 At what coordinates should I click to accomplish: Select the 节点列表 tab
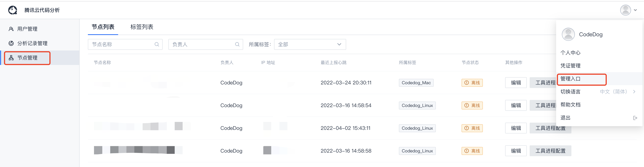[103, 27]
